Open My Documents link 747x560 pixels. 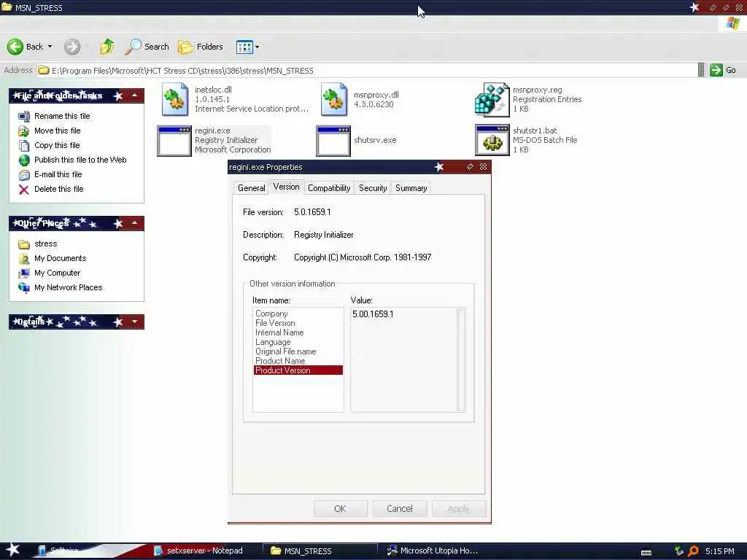point(60,258)
